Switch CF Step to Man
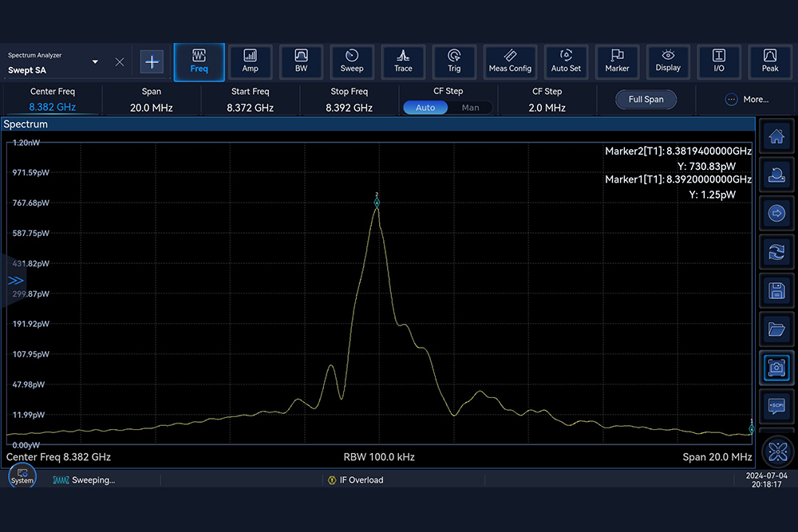Image resolution: width=798 pixels, height=532 pixels. click(471, 108)
